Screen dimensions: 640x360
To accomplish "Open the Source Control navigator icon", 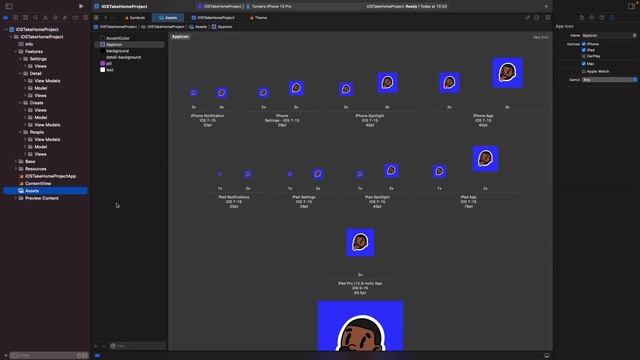I will point(16,18).
